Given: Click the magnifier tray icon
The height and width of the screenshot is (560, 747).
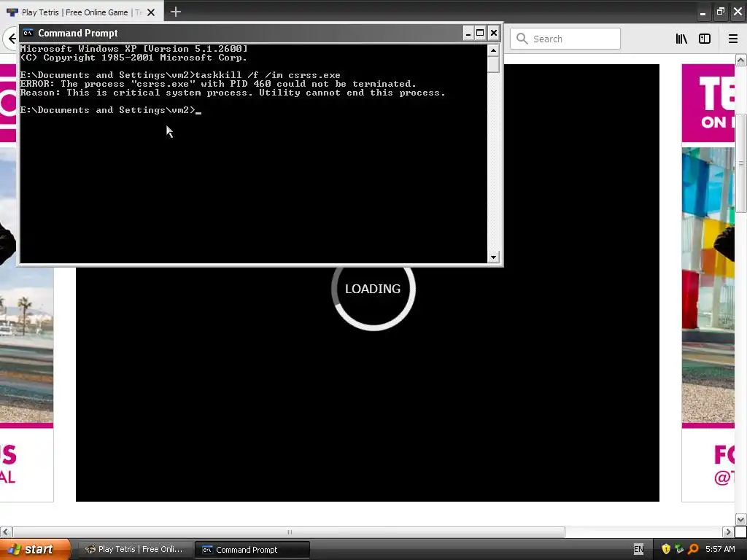Looking at the screenshot, I should click(693, 549).
